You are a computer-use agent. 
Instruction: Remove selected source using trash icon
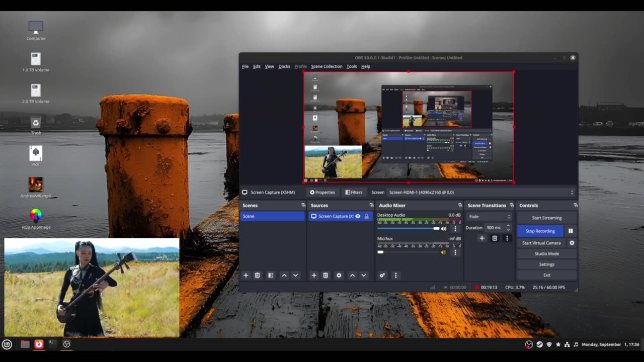pyautogui.click(x=326, y=275)
